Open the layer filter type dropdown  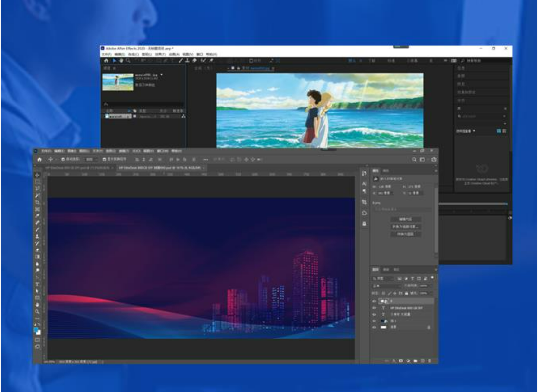pos(384,278)
